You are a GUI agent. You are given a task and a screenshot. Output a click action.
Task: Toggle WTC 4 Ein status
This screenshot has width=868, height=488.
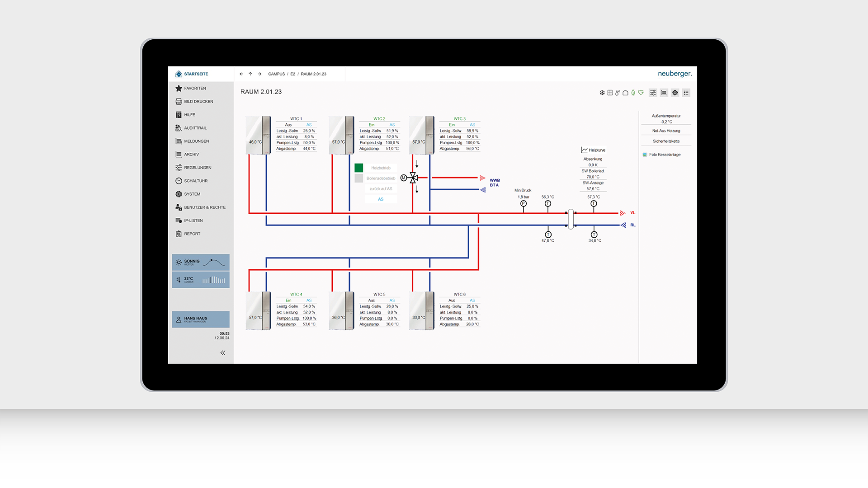tap(288, 300)
